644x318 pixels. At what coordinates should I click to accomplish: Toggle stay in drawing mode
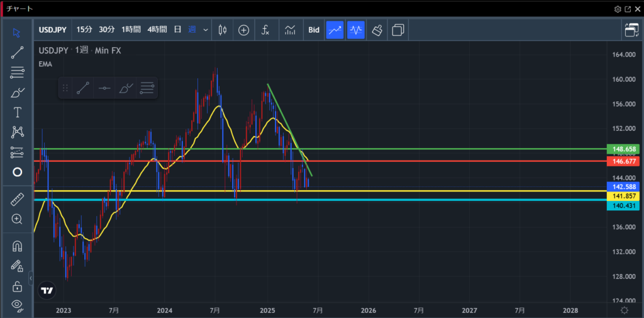pyautogui.click(x=17, y=266)
